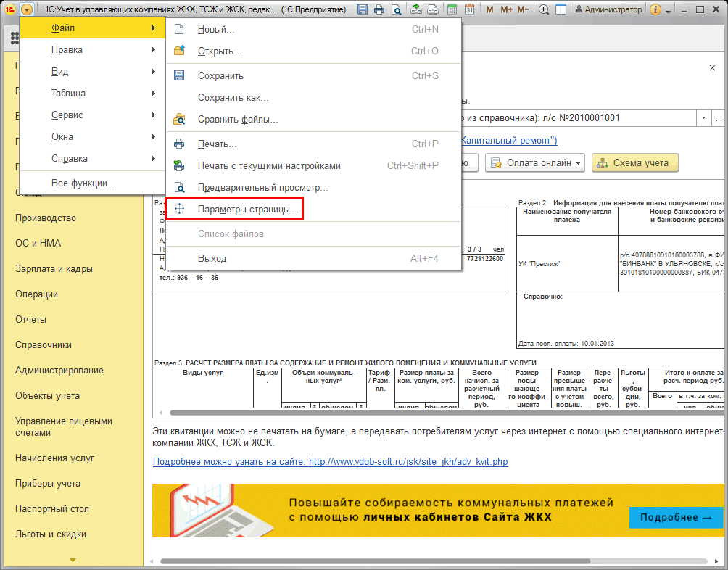Open the Начисления услуг section

(55, 458)
